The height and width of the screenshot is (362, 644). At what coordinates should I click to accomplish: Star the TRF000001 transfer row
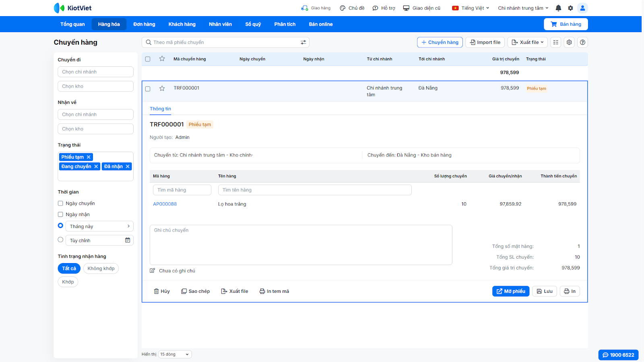[162, 88]
